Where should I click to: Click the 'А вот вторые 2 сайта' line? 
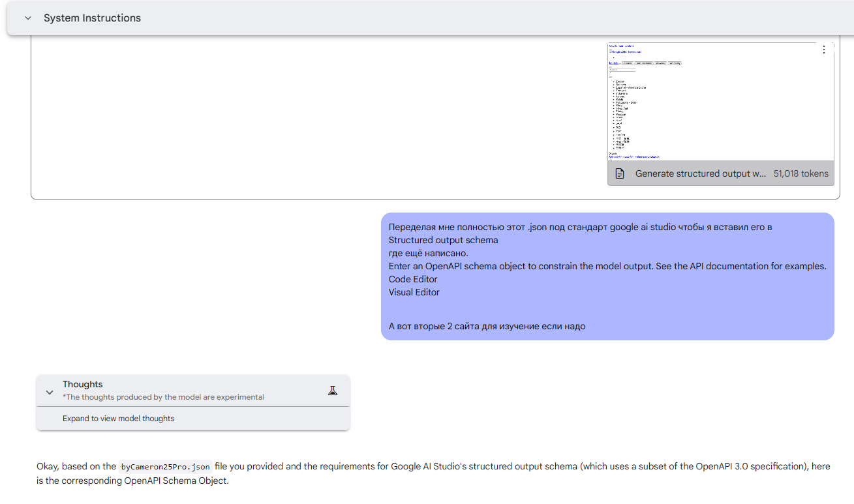(487, 326)
